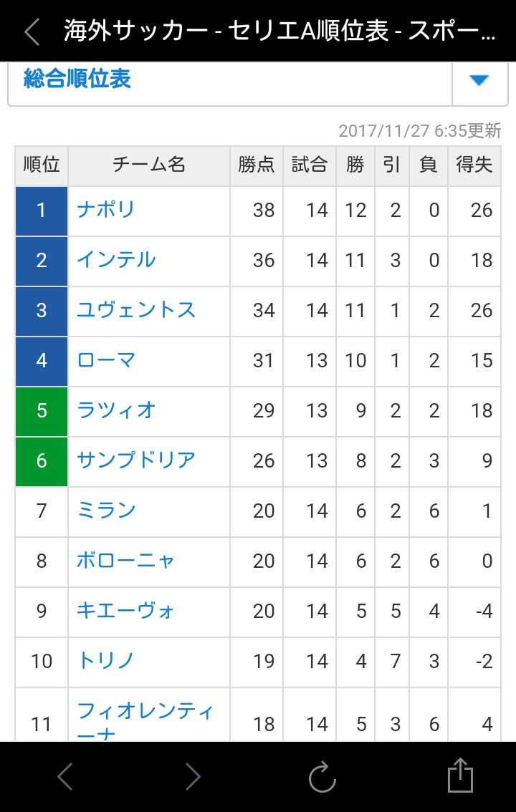Open the ユヴェントス team link
This screenshot has height=812, width=516.
click(136, 309)
